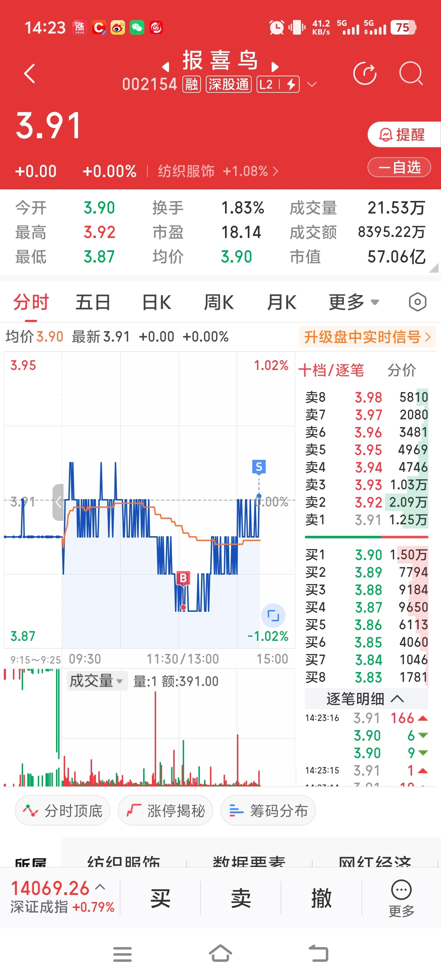The image size is (441, 980).
Task: Switch to 十档/逐笔 order view
Action: click(331, 370)
